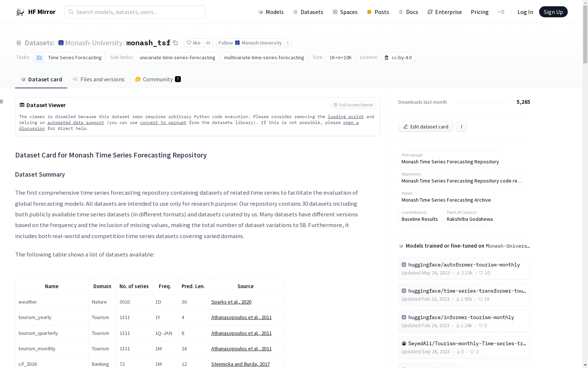Click the 1K<n<10K size tag
This screenshot has width=588, height=368.
point(341,57)
